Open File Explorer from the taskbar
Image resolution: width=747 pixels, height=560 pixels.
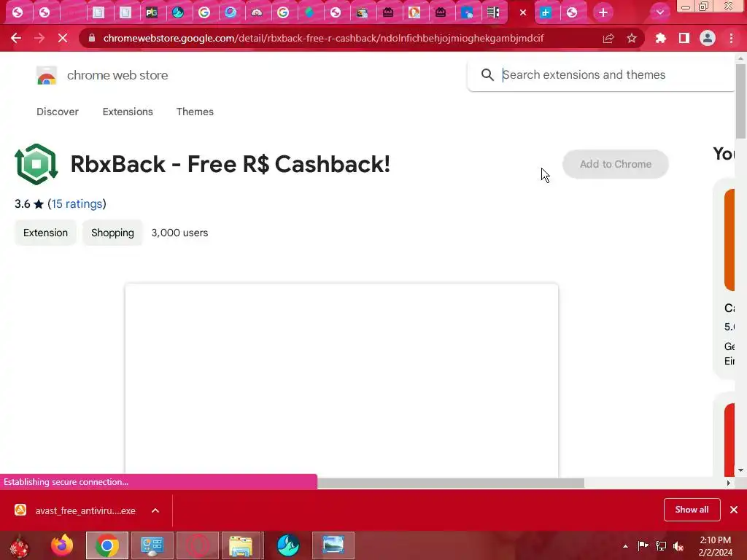point(241,545)
